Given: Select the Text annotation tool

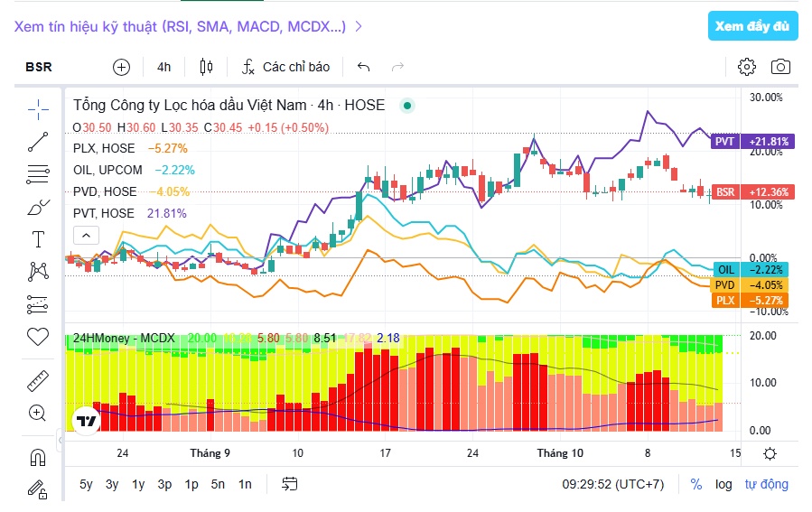Looking at the screenshot, I should tap(38, 239).
